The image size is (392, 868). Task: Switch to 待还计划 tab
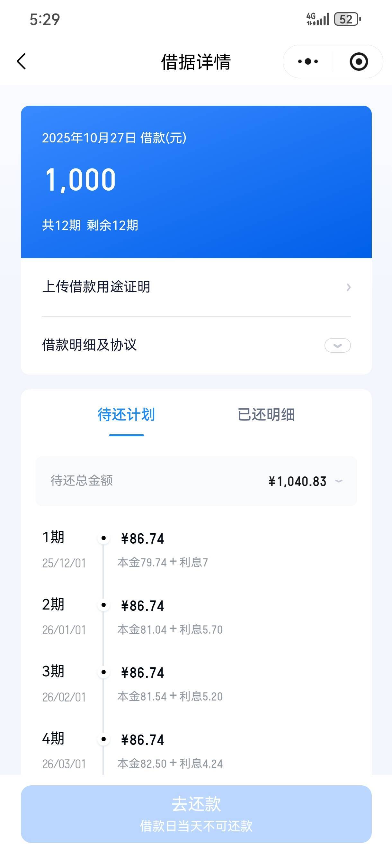pyautogui.click(x=126, y=415)
